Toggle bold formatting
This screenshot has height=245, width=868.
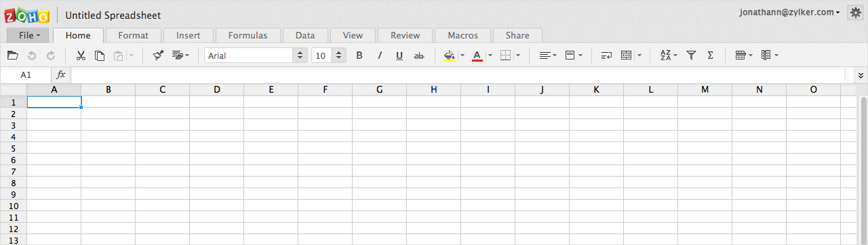359,55
